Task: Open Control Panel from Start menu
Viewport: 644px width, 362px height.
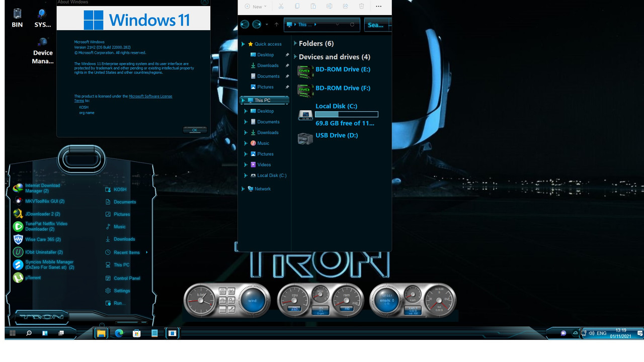Action: tap(122, 278)
